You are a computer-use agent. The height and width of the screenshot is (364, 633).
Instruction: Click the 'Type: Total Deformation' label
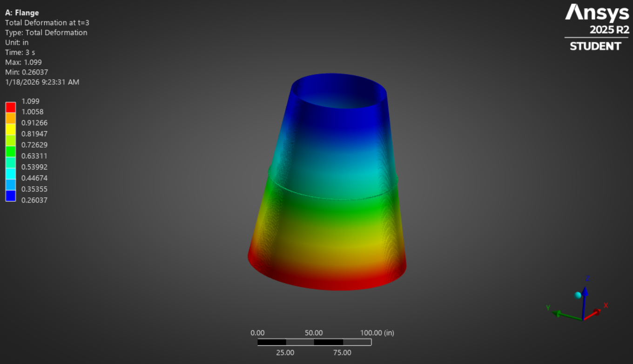click(x=46, y=33)
